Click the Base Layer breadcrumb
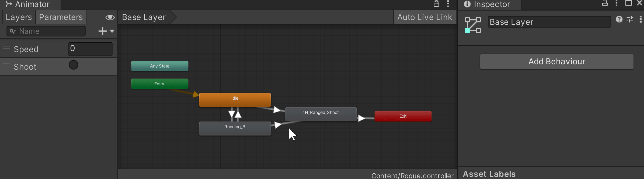The height and width of the screenshot is (179, 644). pyautogui.click(x=144, y=17)
